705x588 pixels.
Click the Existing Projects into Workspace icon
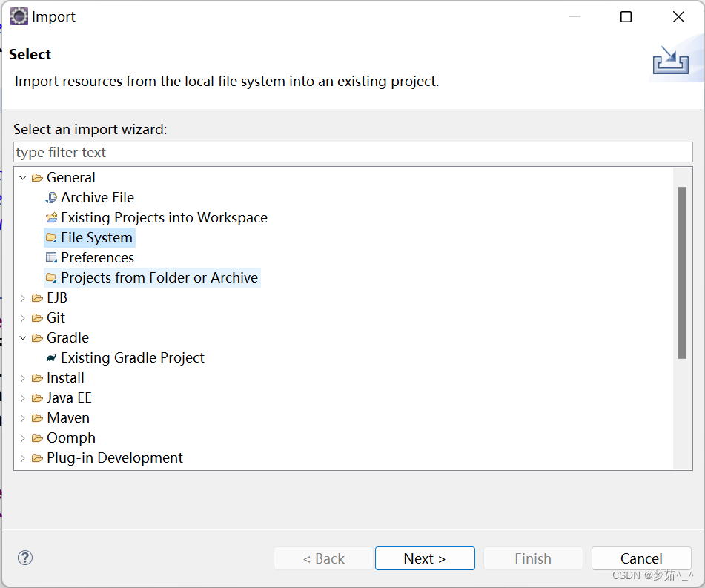click(x=51, y=218)
